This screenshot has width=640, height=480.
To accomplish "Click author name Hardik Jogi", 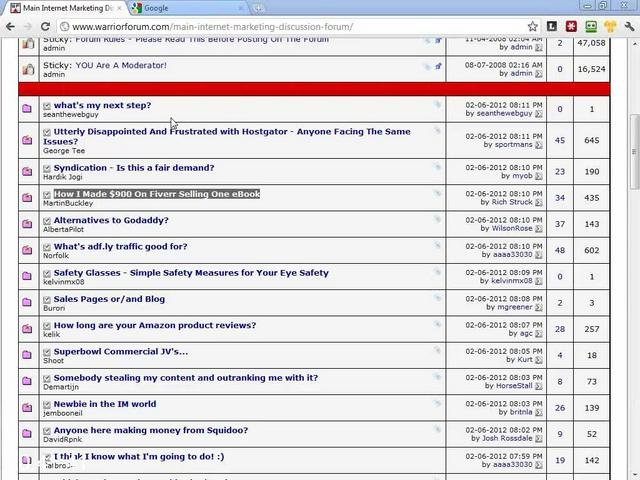I will click(x=63, y=177).
